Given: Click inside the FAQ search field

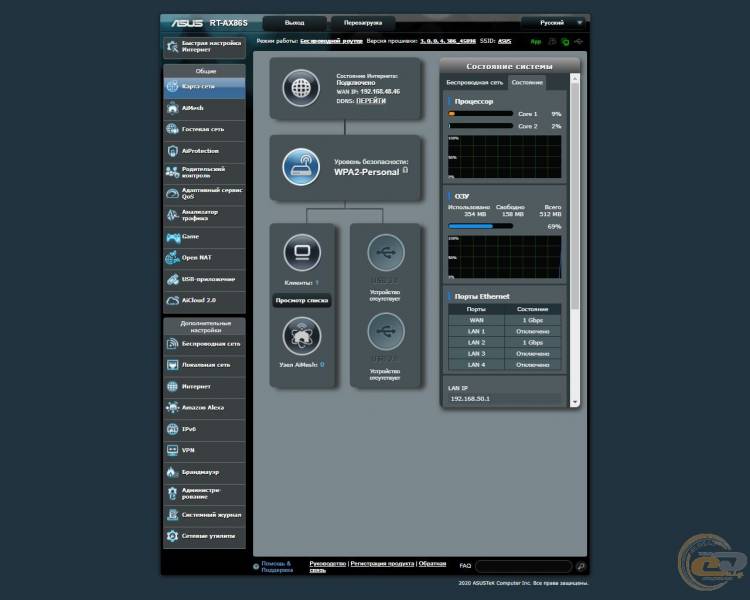Looking at the screenshot, I should 524,567.
